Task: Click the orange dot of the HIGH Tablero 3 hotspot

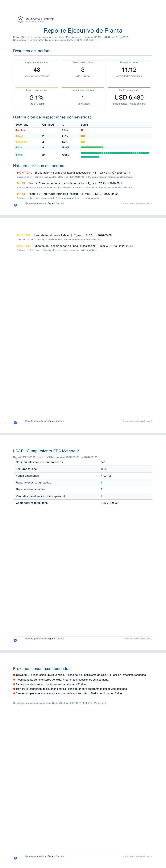Action: [x=17, y=194]
